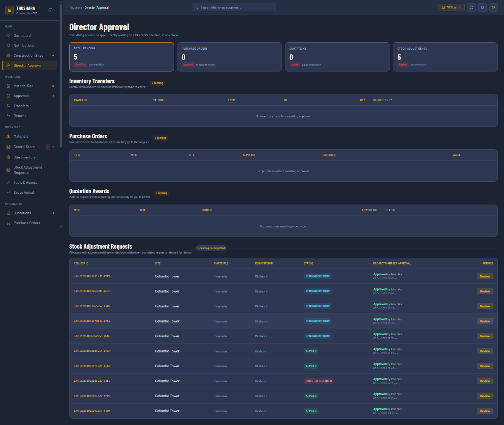Select the Purchase Orders summary card
This screenshot has width=504, height=425.
click(x=229, y=57)
